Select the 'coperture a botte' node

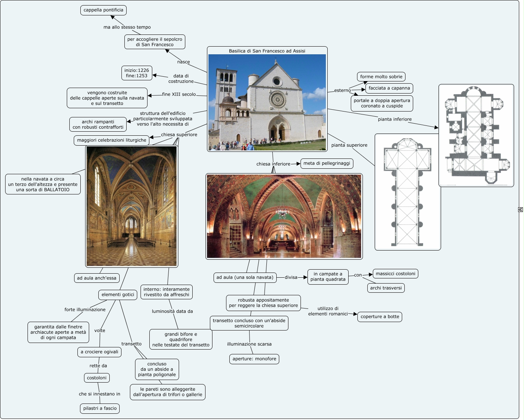pyautogui.click(x=380, y=317)
